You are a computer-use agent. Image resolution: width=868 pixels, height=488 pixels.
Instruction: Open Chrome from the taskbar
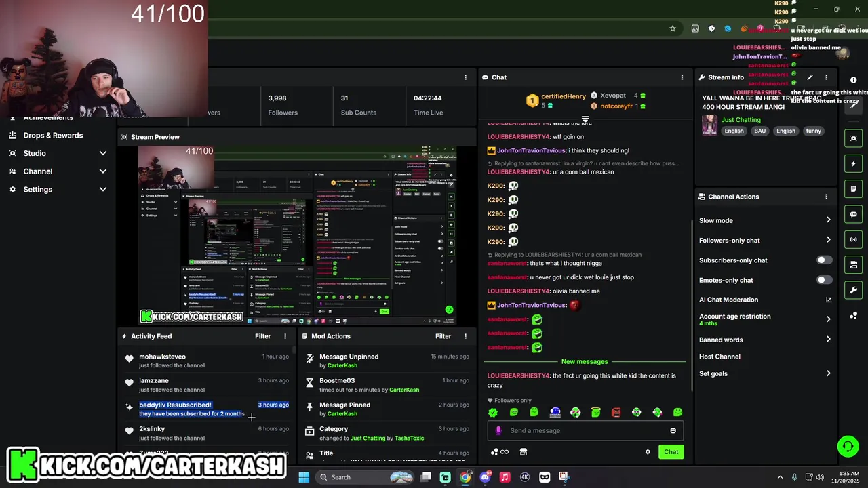465,477
